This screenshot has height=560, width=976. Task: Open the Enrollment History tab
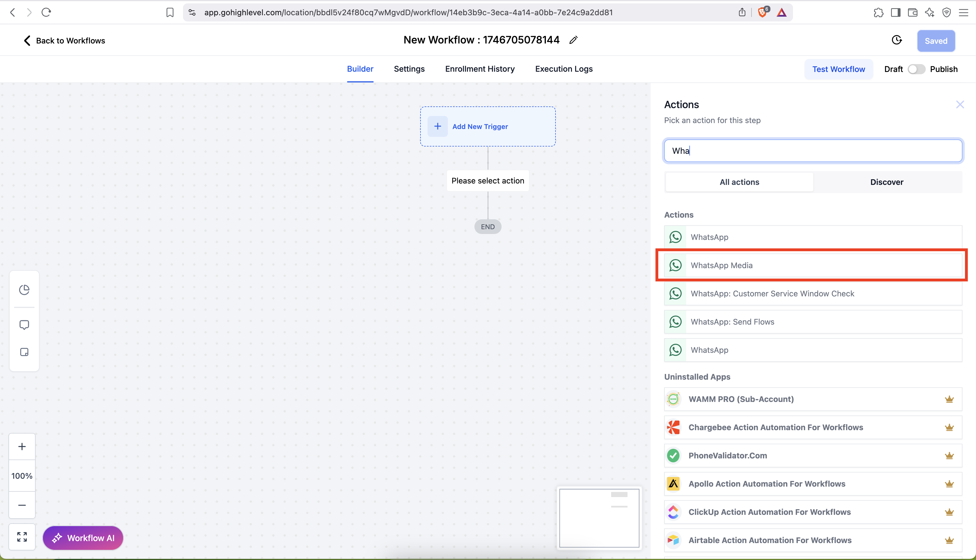click(x=480, y=69)
